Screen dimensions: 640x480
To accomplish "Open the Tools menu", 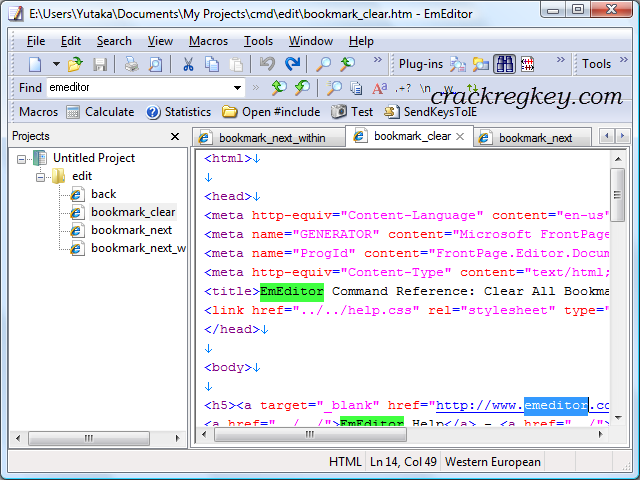I will (258, 41).
